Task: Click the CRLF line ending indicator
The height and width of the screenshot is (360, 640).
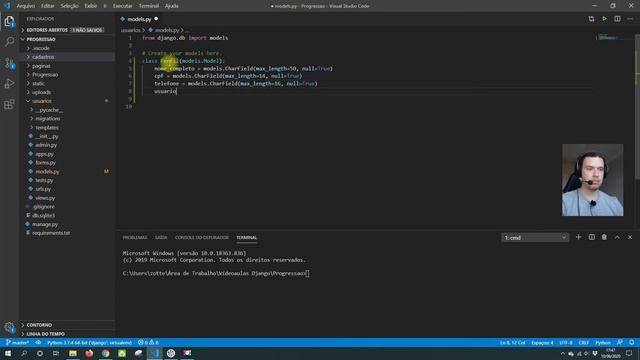Action: tap(584, 342)
